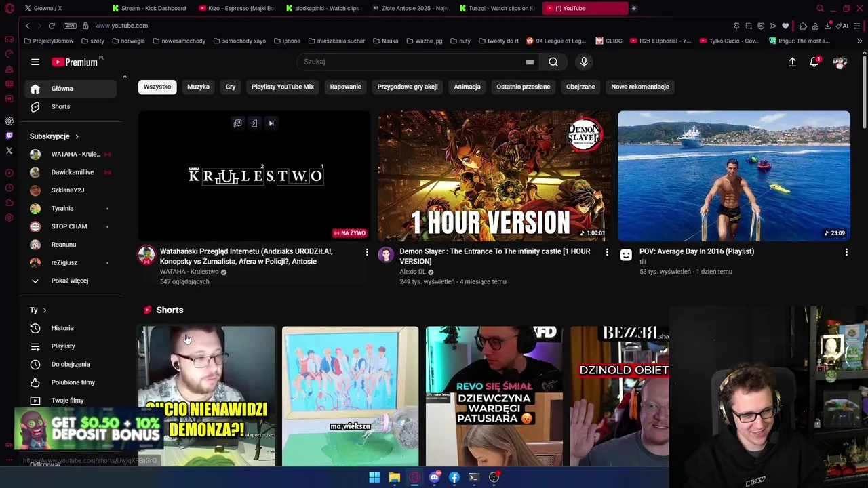Open the YouTube account avatar menu
868x488 pixels.
[840, 62]
